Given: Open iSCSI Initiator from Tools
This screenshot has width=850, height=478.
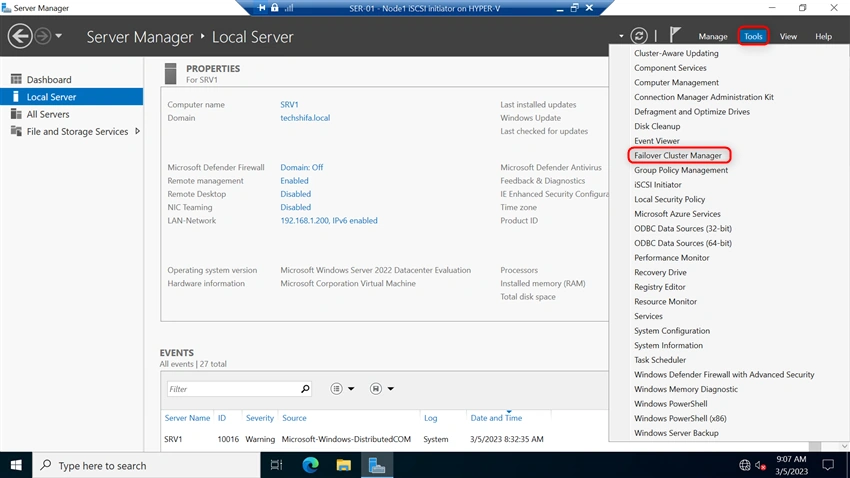Looking at the screenshot, I should [x=658, y=185].
